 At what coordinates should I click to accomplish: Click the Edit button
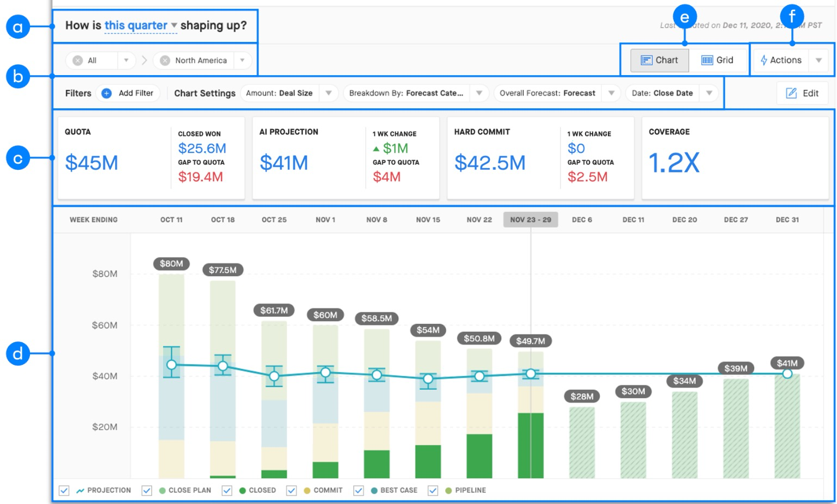(803, 93)
